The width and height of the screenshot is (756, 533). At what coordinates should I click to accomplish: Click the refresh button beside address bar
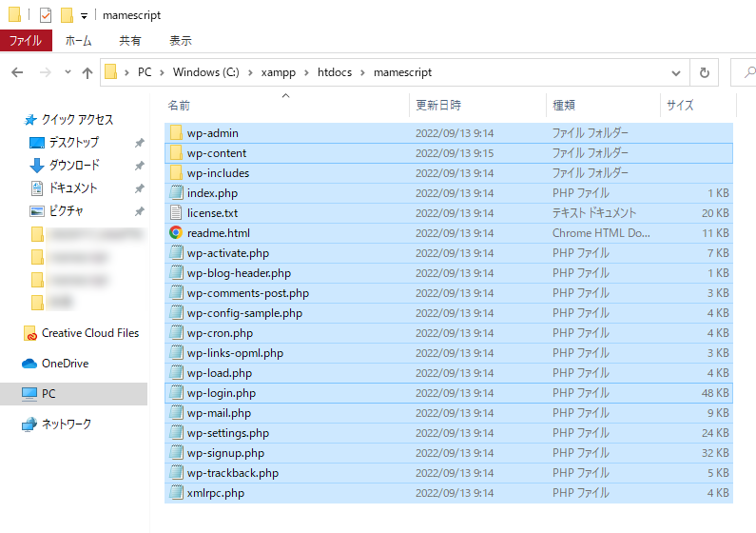tap(704, 72)
